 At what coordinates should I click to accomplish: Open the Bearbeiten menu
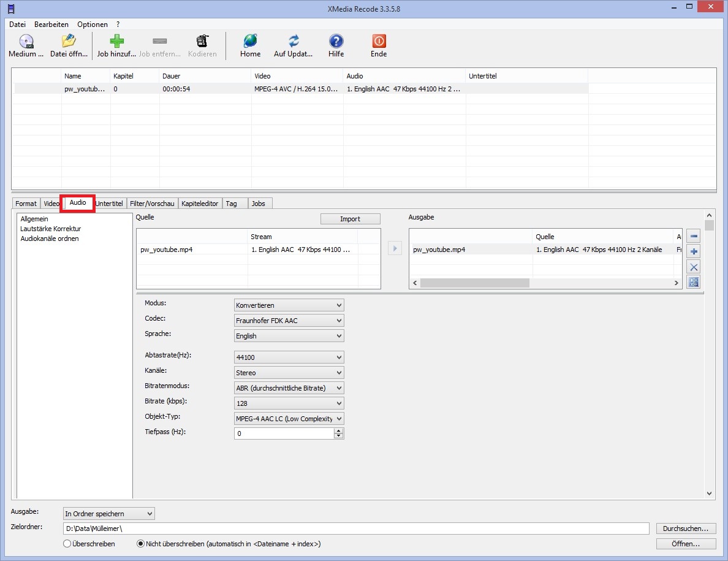pyautogui.click(x=51, y=25)
